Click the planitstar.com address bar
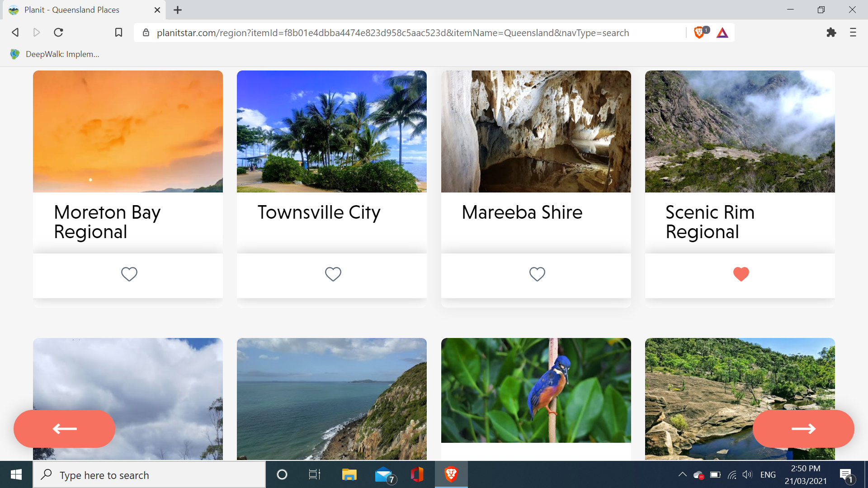Viewport: 868px width, 488px height. (392, 33)
